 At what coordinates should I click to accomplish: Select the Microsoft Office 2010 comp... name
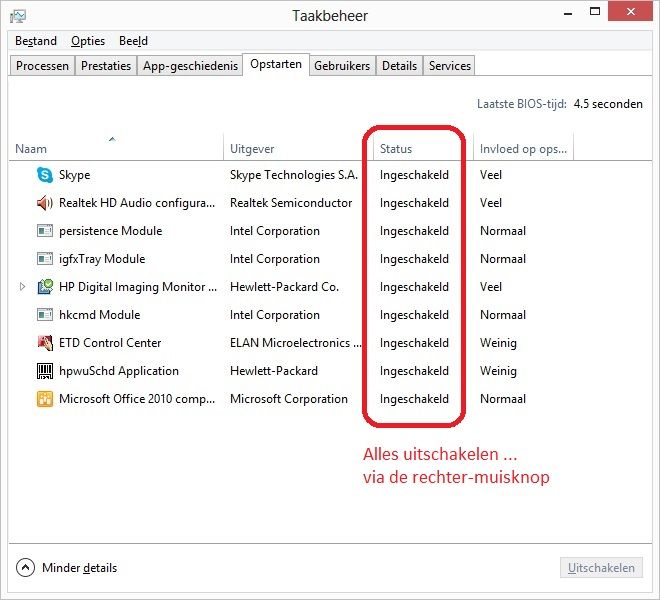(137, 399)
